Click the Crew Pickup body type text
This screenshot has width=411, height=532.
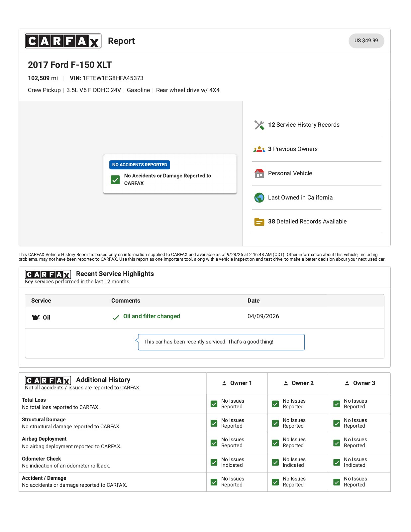[44, 90]
